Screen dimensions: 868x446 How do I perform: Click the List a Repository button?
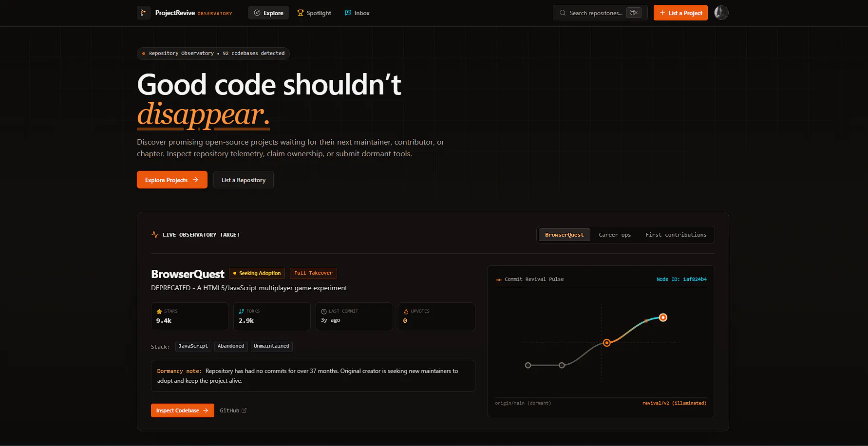point(244,180)
